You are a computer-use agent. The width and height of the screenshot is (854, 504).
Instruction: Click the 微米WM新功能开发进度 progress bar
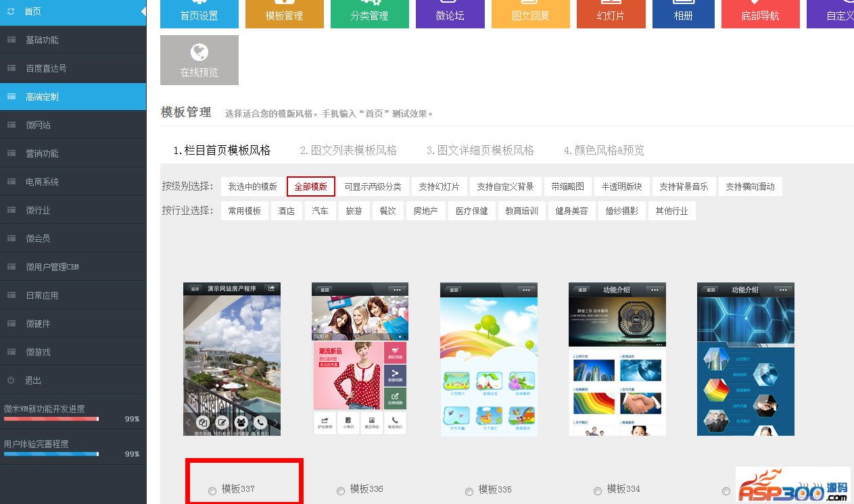click(x=51, y=419)
